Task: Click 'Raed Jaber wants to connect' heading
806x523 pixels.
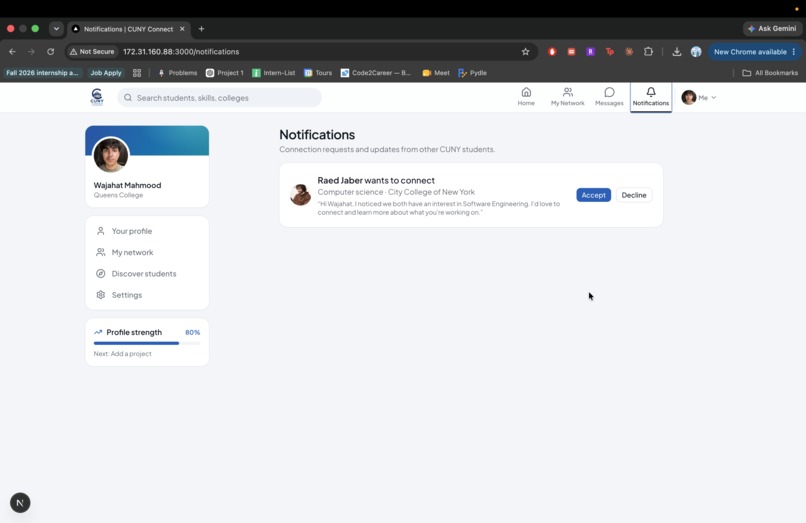Action: click(376, 181)
